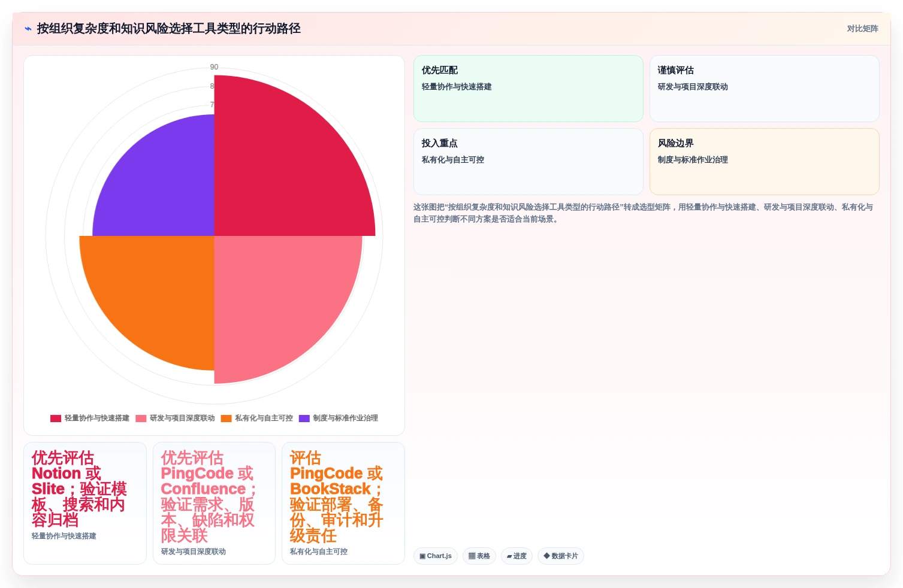
Task: Click the diamond icon on the 数据卡片 chip
Action: 546,556
